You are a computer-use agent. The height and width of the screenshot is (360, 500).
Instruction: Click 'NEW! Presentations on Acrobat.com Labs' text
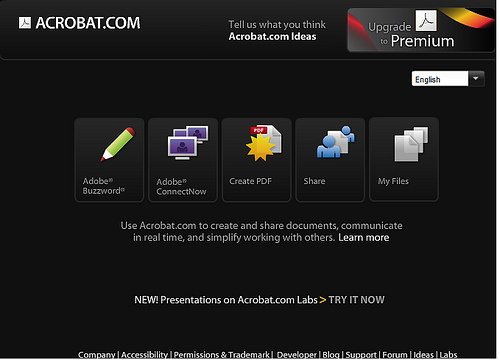[226, 300]
